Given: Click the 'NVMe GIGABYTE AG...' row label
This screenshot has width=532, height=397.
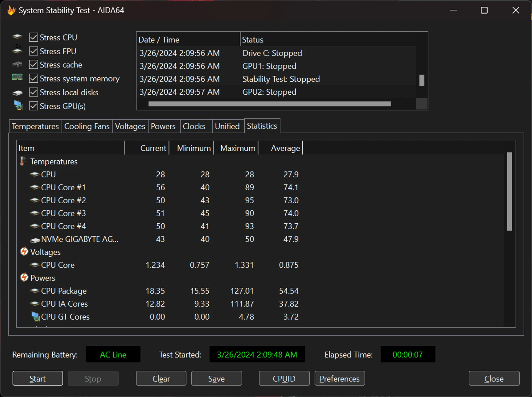Looking at the screenshot, I should pos(80,239).
